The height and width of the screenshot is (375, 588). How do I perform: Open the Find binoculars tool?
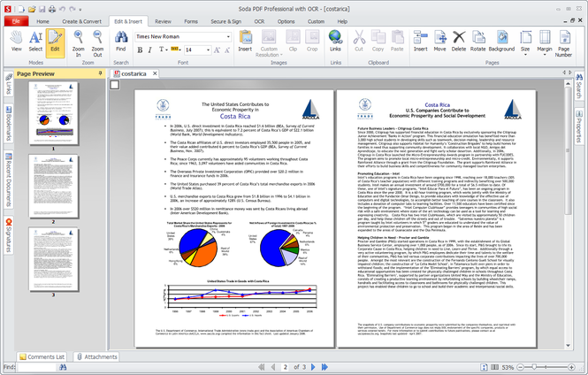pyautogui.click(x=121, y=41)
